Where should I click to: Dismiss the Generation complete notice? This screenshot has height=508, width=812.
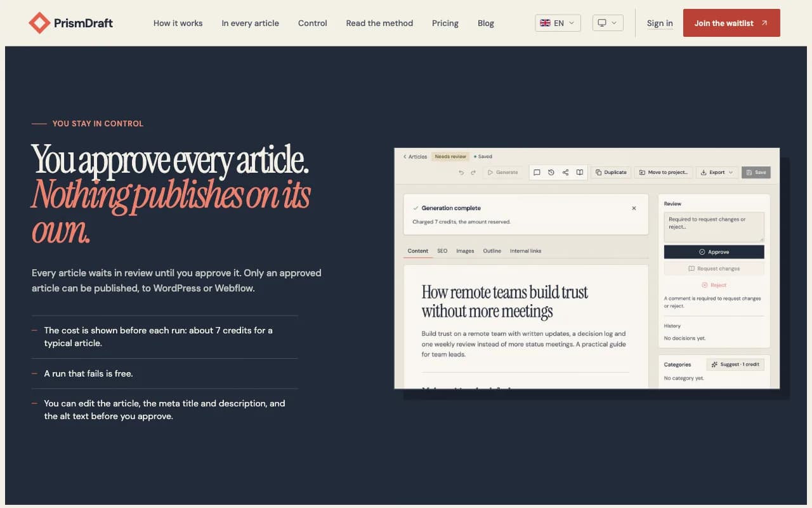coord(634,208)
